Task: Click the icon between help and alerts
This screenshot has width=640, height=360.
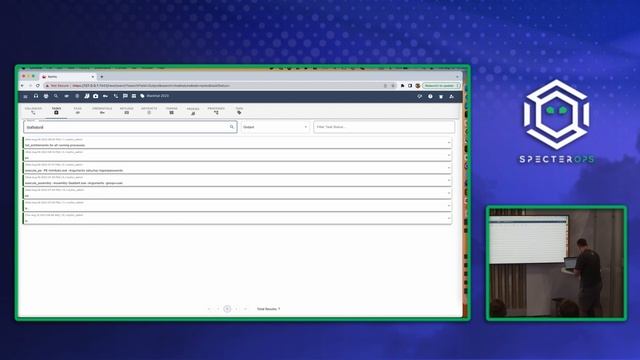Action: coord(441,97)
